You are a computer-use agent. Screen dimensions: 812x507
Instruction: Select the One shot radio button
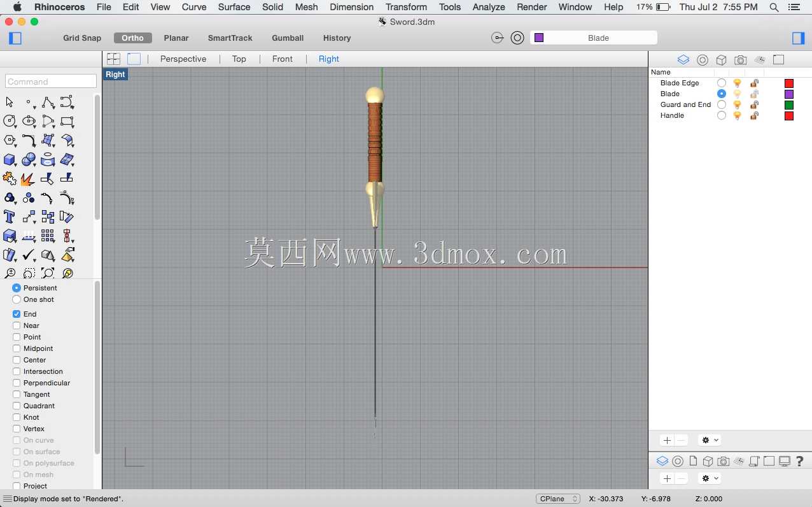[x=17, y=299]
